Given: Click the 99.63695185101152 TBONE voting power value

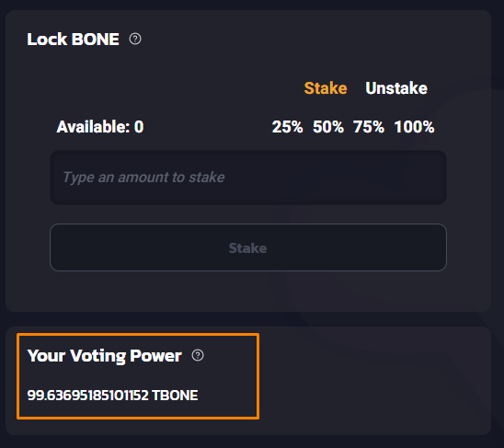Looking at the screenshot, I should coord(112,396).
